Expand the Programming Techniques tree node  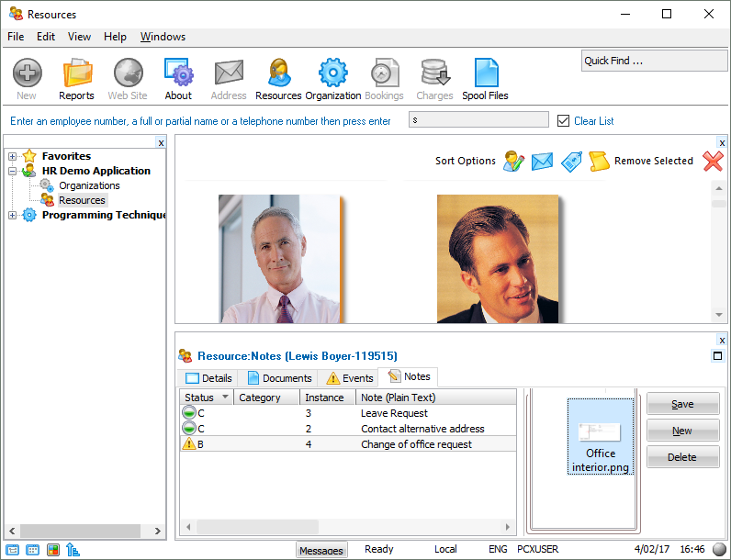point(13,215)
